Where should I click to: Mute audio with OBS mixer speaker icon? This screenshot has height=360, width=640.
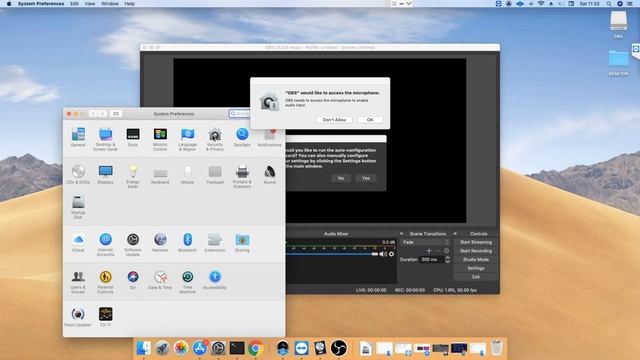[383, 254]
